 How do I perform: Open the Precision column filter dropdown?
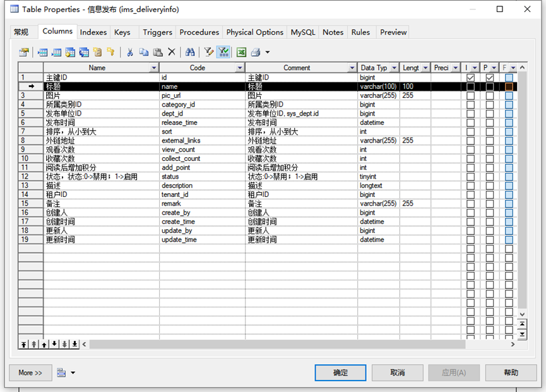[x=456, y=68]
